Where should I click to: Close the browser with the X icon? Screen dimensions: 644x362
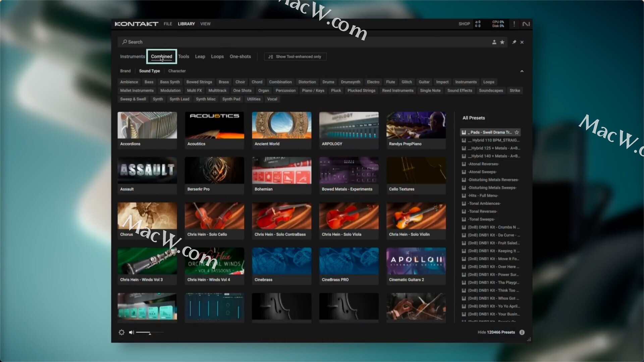pyautogui.click(x=522, y=42)
